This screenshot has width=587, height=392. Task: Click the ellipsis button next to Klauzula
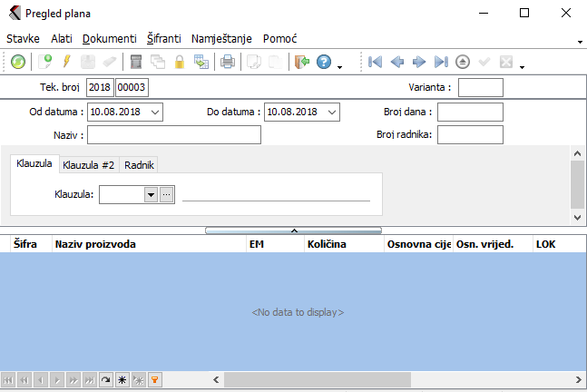coord(166,194)
